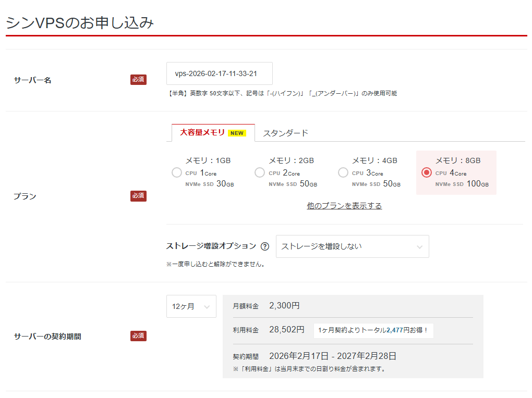
Task: Select the メモリ：1GB plan radio button
Action: tap(177, 172)
